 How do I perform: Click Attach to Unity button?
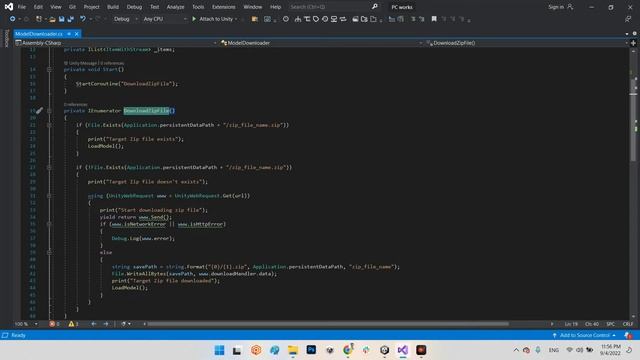point(213,19)
